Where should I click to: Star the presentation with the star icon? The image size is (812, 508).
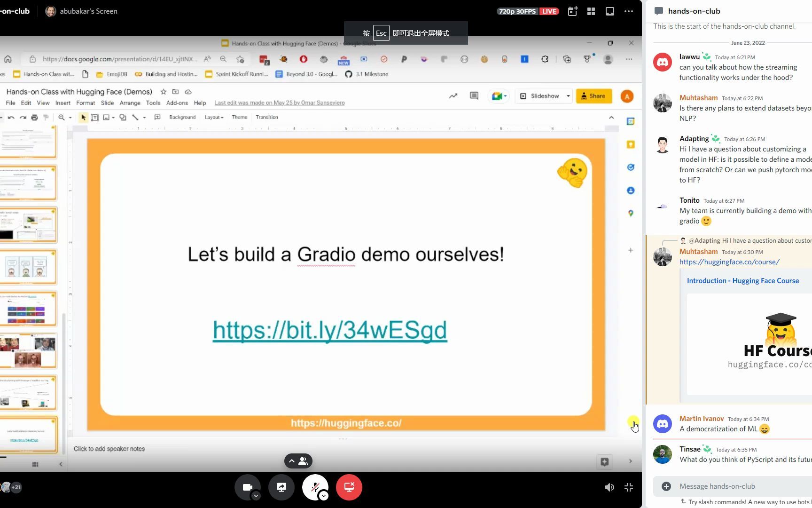pos(164,92)
